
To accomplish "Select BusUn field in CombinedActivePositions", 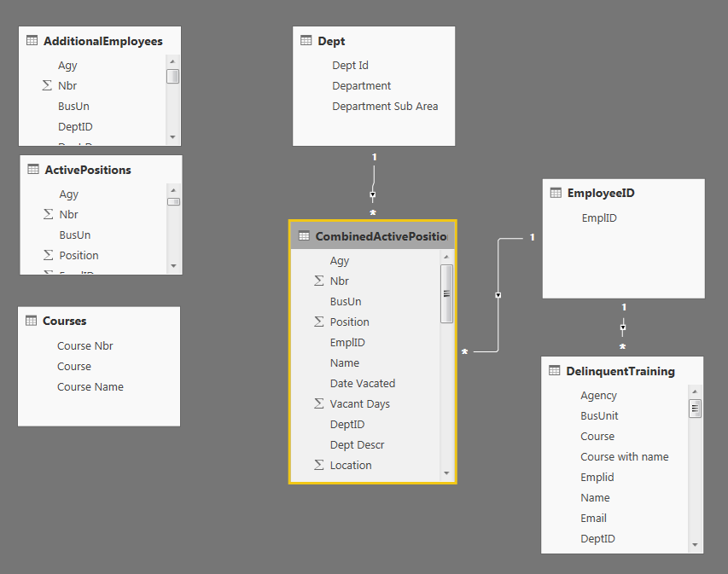I will [346, 302].
